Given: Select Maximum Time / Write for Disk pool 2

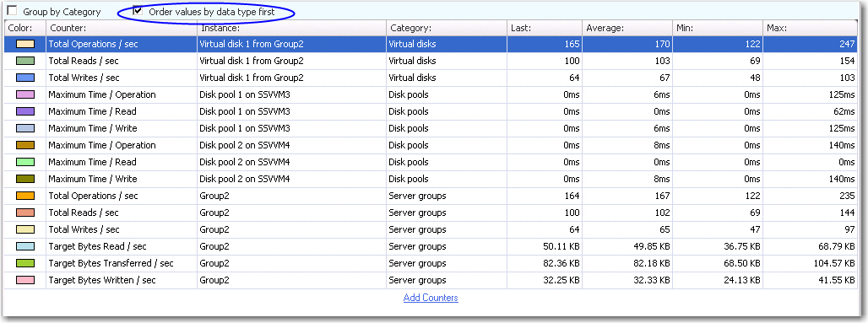Looking at the screenshot, I should point(92,179).
